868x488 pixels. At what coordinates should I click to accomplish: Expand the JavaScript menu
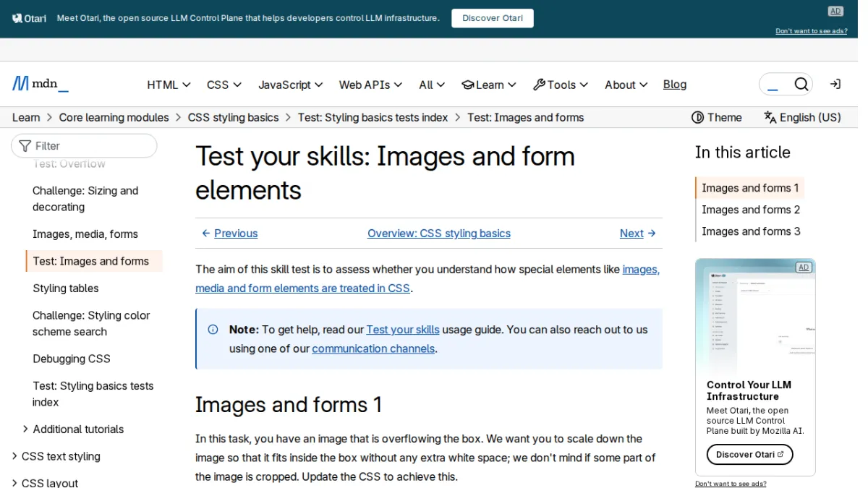pos(291,85)
